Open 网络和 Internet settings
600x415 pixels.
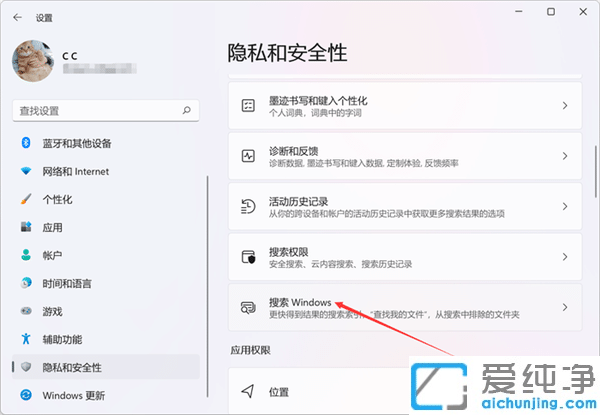pyautogui.click(x=106, y=171)
